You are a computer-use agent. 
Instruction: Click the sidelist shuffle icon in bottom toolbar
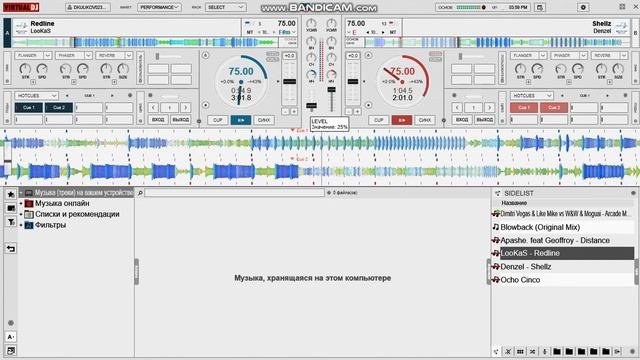pos(532,351)
